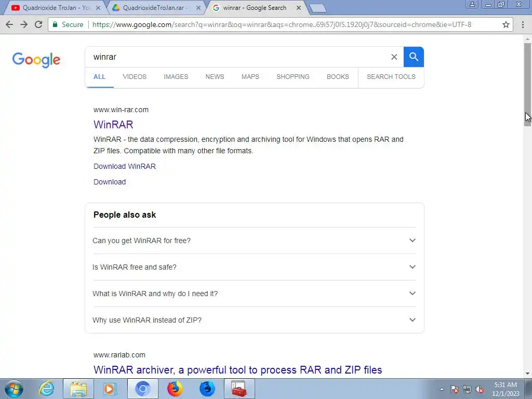This screenshot has width=532, height=399.
Task: Click the Download sitelink
Action: pyautogui.click(x=110, y=182)
